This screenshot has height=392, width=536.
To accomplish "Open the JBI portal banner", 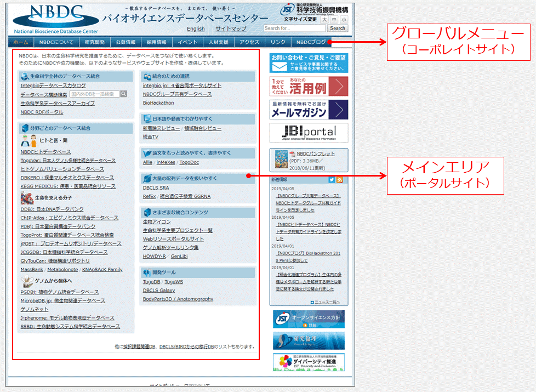I will [309, 133].
